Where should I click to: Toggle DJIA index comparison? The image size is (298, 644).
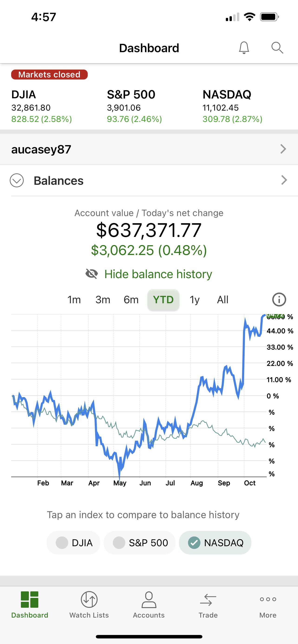coord(74,543)
